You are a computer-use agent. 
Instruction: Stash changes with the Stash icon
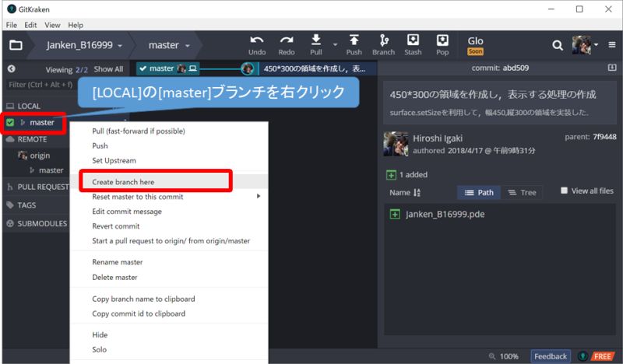coord(414,40)
